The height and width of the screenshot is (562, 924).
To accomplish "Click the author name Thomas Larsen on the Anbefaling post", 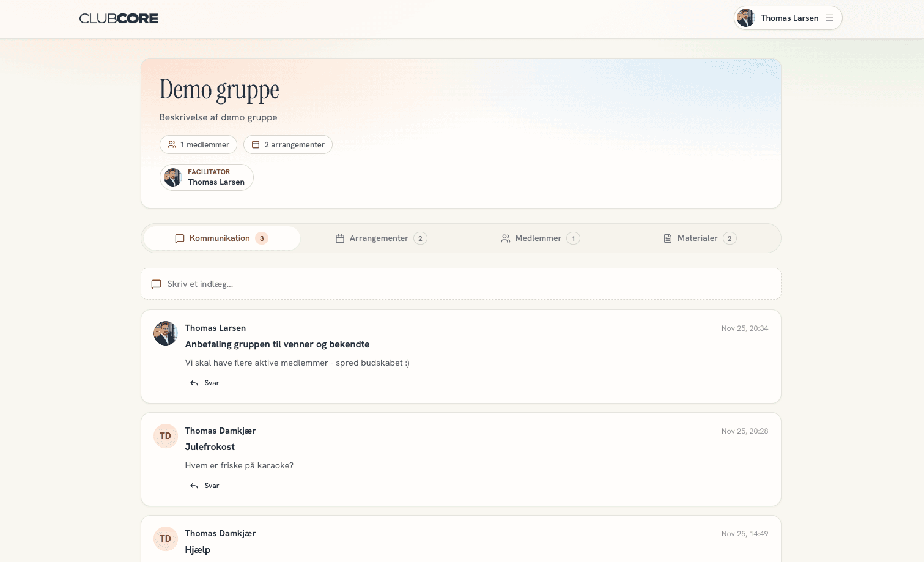I will pos(215,328).
